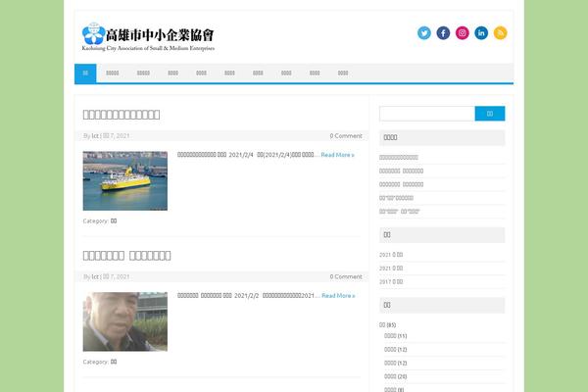The height and width of the screenshot is (392, 588).
Task: Open the sidebar category with count (20)
Action: pyautogui.click(x=390, y=376)
